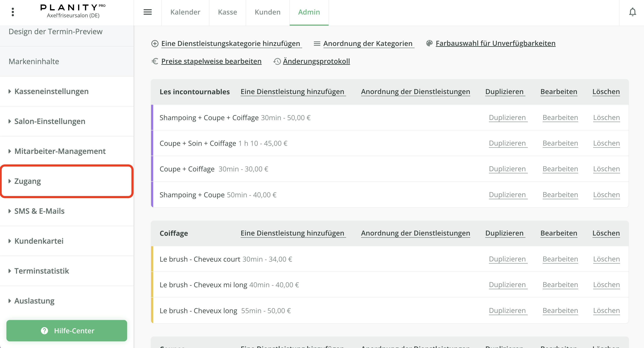Duplicate the Coupe + Coiffage service
Image resolution: width=644 pixels, height=348 pixels.
click(x=507, y=169)
